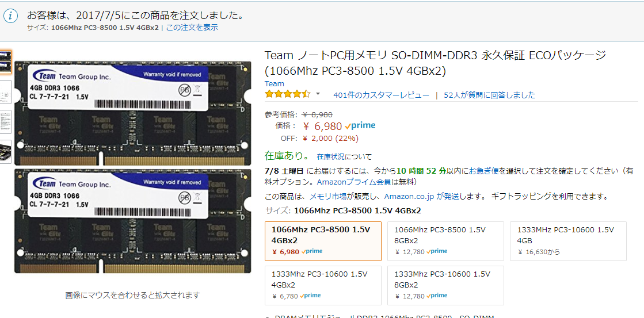Click the 在庫あり。 stock status text
The image size is (644, 318).
(287, 156)
